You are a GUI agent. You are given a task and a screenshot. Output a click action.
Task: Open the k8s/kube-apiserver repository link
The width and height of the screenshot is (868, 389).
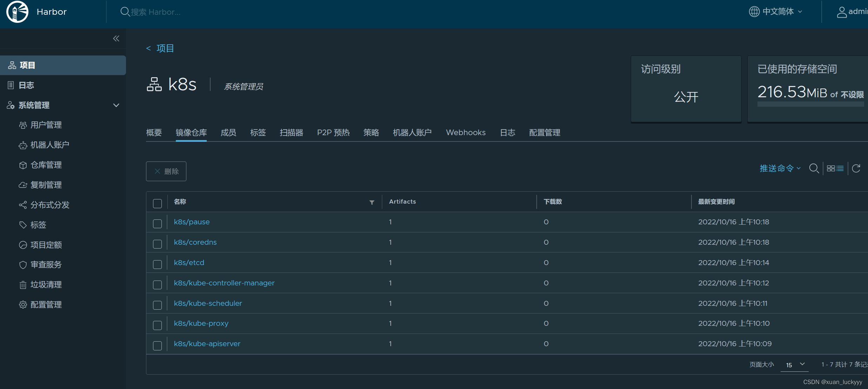(207, 344)
